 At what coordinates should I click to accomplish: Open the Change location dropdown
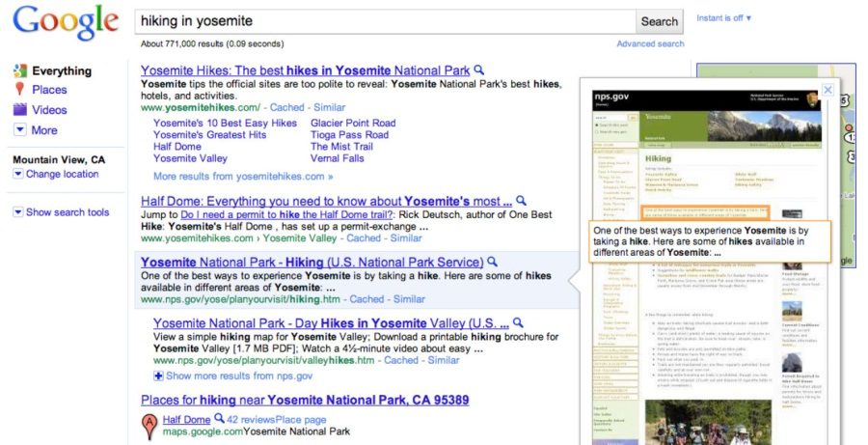point(55,175)
